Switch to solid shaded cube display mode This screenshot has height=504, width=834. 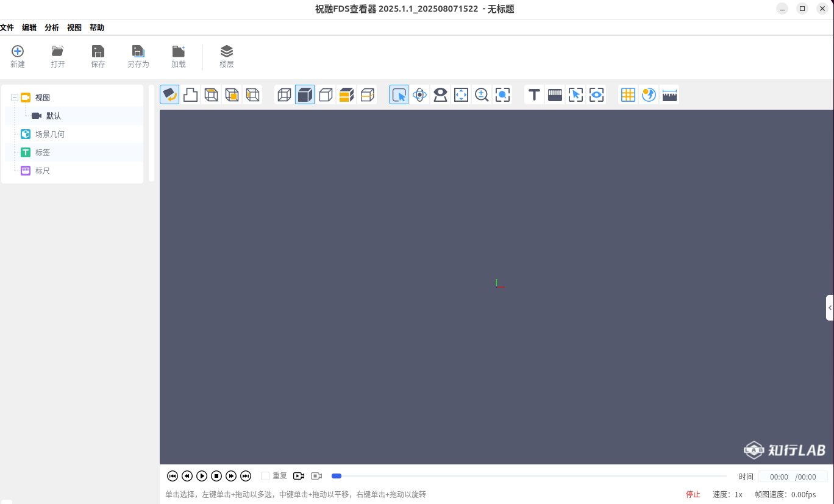coord(305,94)
